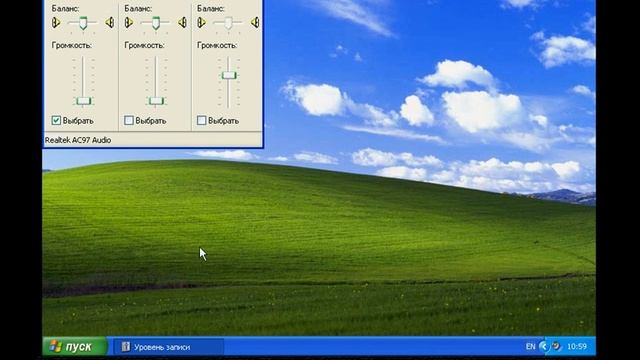The width and height of the screenshot is (640, 360).
Task: Tick Выбрать in the middle recording column
Action: coord(129,120)
